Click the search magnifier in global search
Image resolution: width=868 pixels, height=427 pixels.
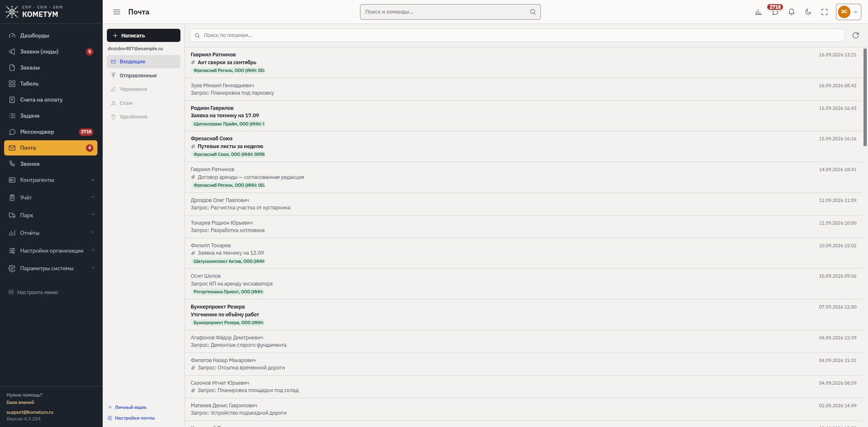[x=533, y=12]
